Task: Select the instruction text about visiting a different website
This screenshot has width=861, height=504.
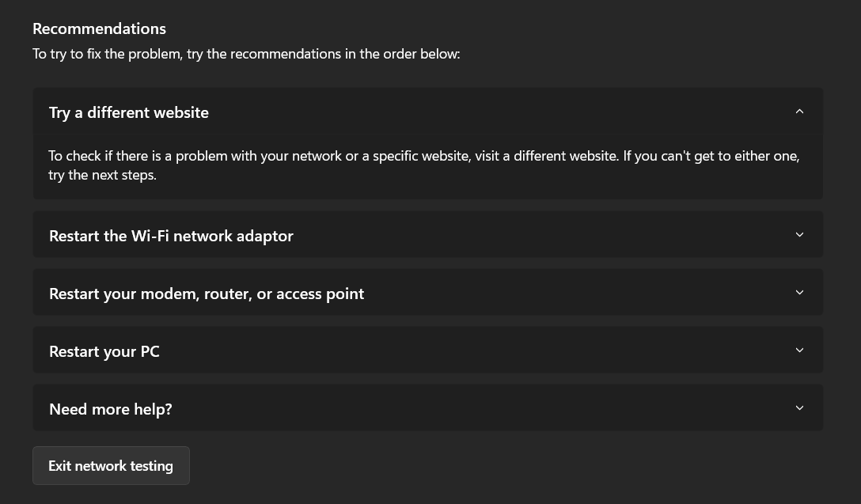Action: [x=424, y=165]
